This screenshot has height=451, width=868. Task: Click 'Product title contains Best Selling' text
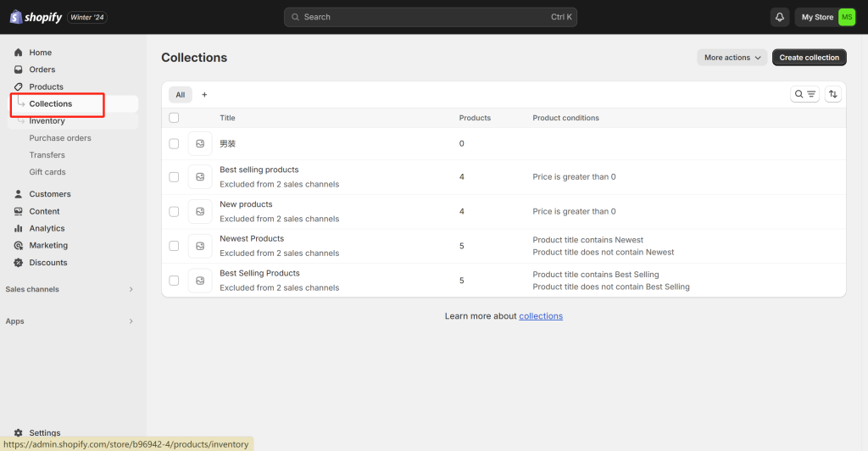(596, 275)
